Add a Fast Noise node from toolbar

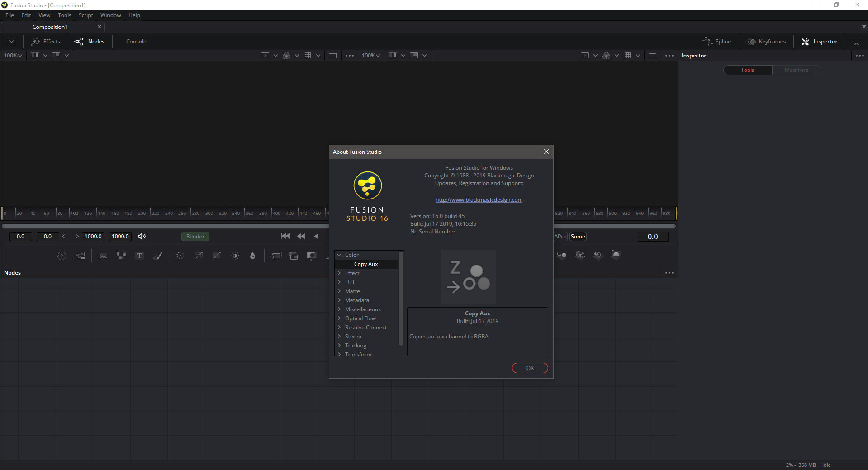(121, 256)
